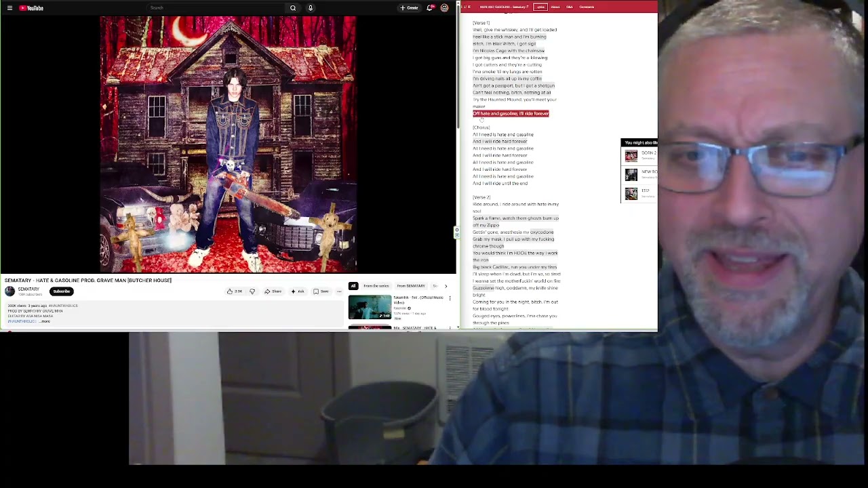Open options menu for Takeznhk video
This screenshot has width=868, height=488.
pyautogui.click(x=450, y=298)
